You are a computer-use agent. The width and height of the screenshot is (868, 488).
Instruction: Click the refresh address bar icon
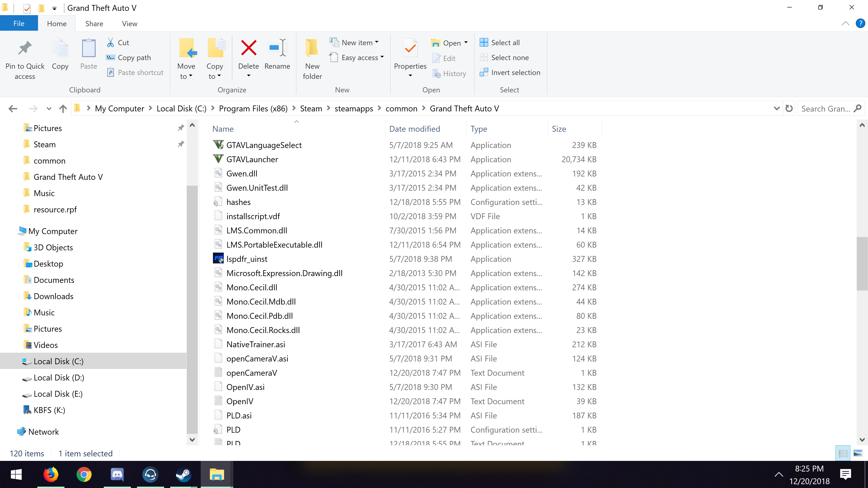pyautogui.click(x=789, y=108)
